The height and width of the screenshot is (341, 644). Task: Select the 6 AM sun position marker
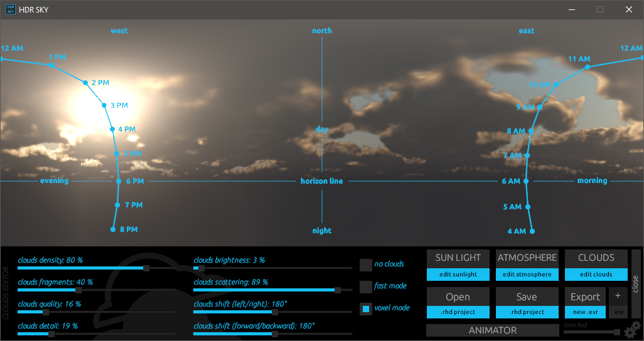(526, 181)
